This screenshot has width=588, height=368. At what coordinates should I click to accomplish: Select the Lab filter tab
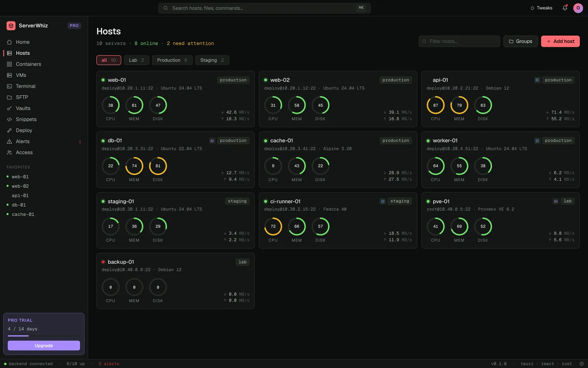tap(136, 60)
